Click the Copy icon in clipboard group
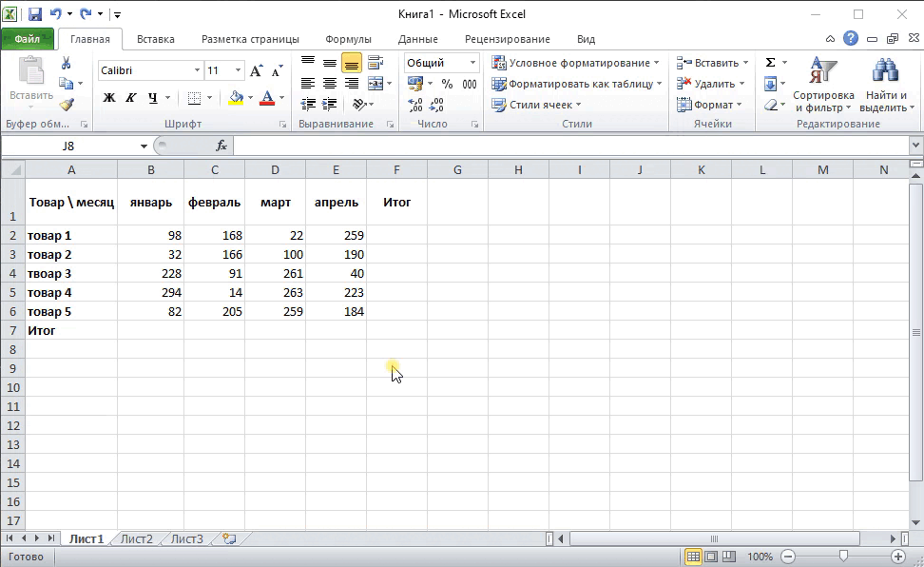The height and width of the screenshot is (567, 924). point(66,83)
